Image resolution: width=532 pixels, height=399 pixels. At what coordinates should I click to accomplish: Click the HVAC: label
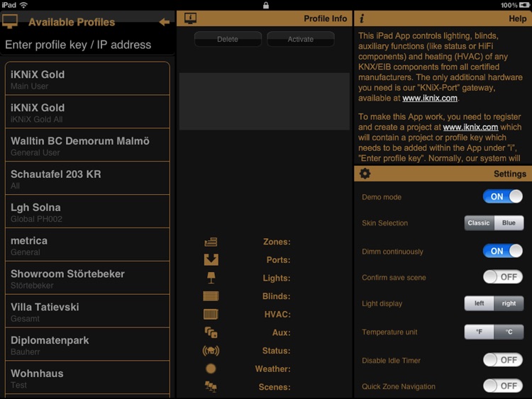click(277, 314)
